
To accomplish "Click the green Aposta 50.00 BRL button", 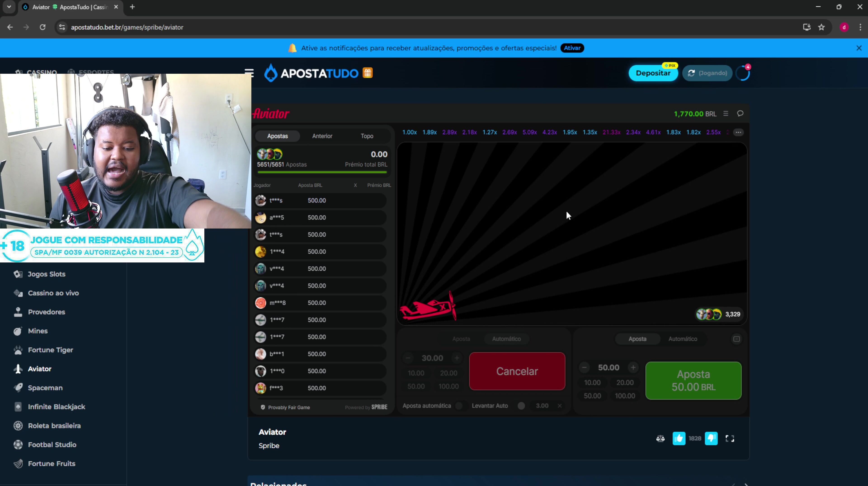I will [x=693, y=380].
